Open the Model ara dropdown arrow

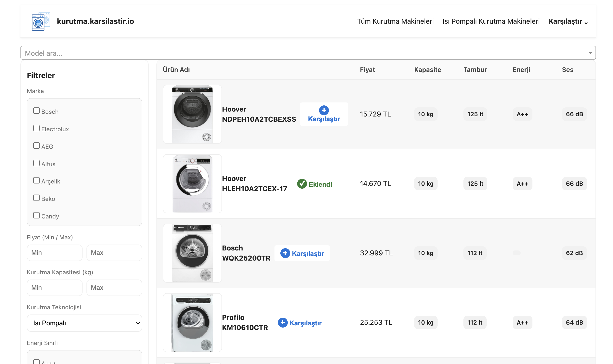pos(590,53)
